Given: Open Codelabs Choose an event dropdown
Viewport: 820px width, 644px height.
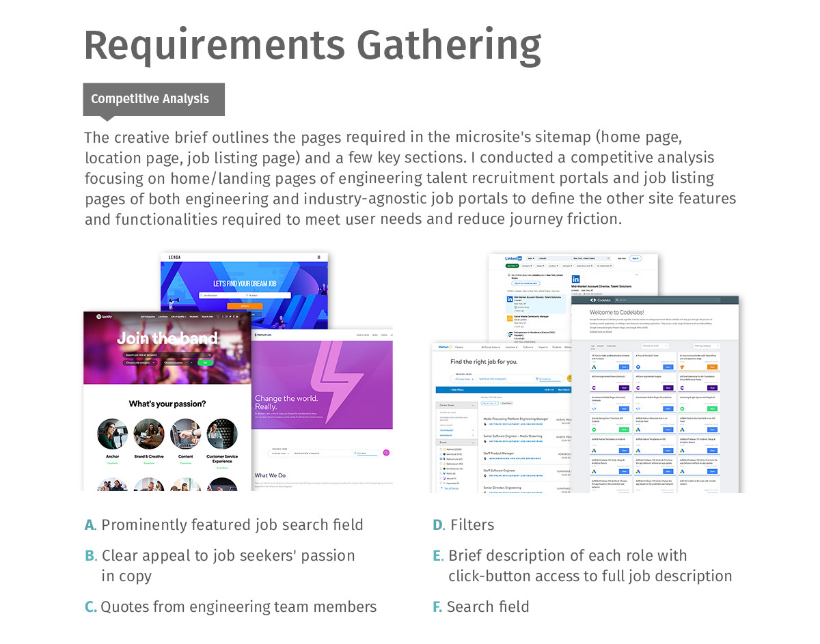Looking at the screenshot, I should tap(655, 346).
